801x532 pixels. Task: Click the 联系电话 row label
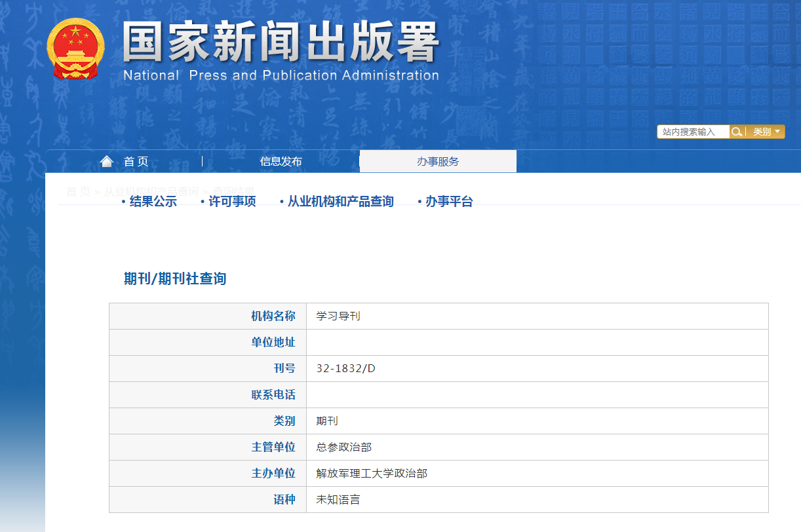pyautogui.click(x=273, y=395)
